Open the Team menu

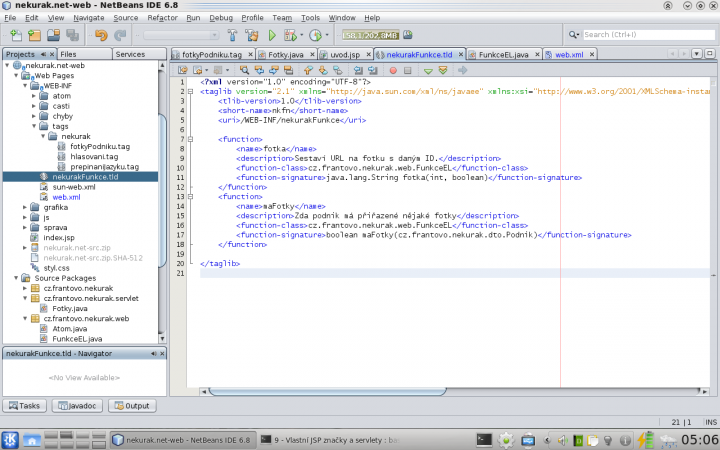pyautogui.click(x=282, y=18)
